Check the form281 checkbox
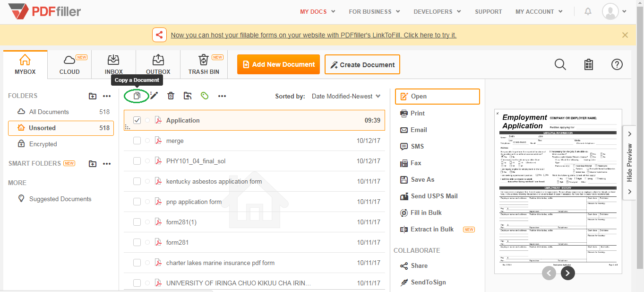 click(x=137, y=242)
